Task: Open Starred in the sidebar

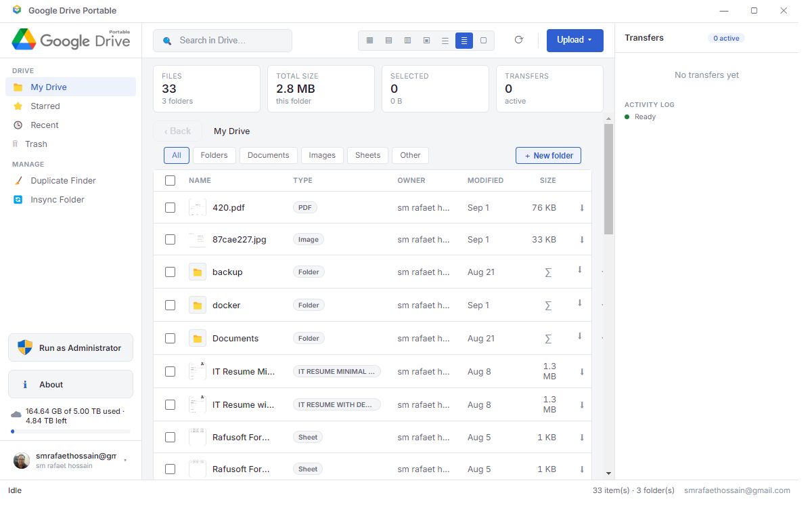Action: [70, 106]
